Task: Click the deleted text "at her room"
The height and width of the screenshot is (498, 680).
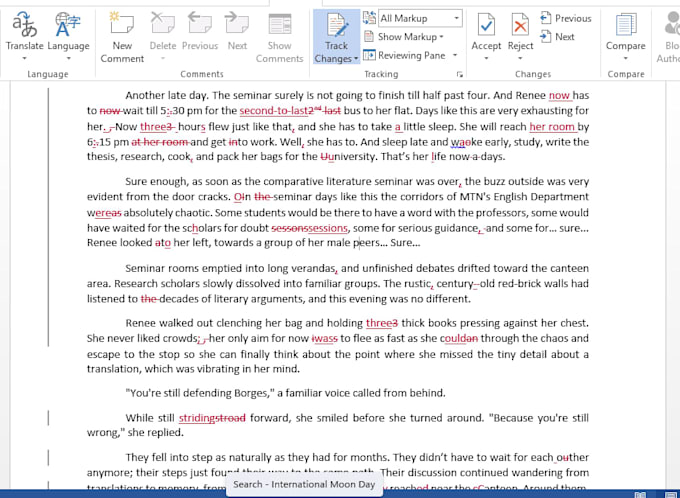Action: pos(160,142)
